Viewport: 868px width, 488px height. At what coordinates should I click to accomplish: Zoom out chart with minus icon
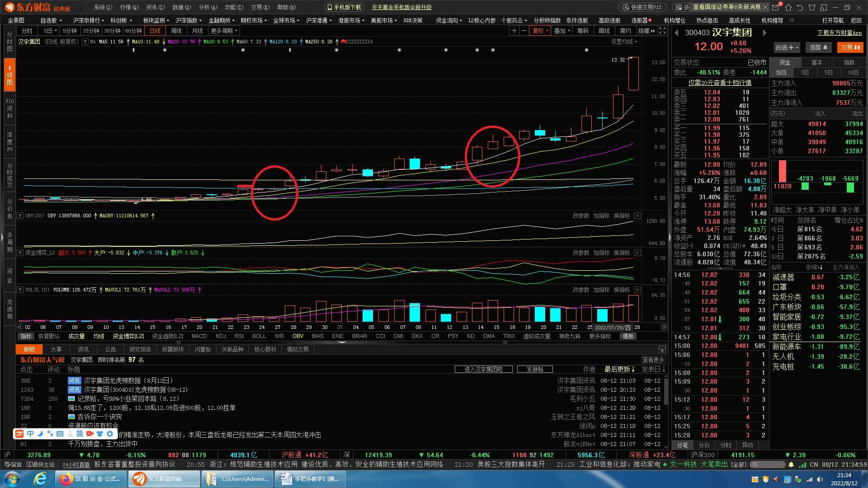click(x=524, y=31)
